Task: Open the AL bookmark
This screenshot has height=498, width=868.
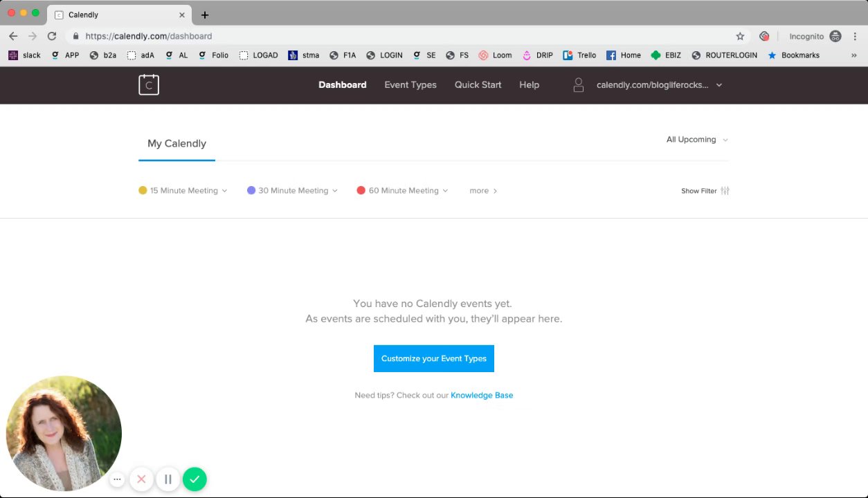Action: (177, 55)
